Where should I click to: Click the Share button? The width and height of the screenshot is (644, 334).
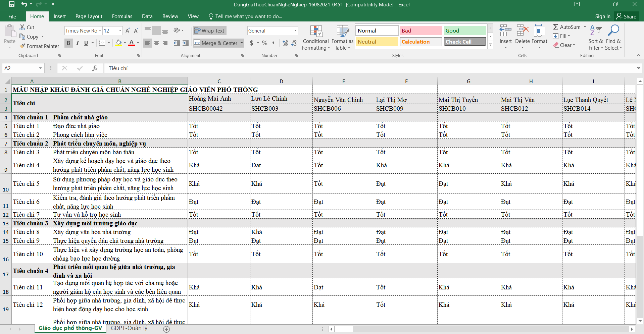626,16
